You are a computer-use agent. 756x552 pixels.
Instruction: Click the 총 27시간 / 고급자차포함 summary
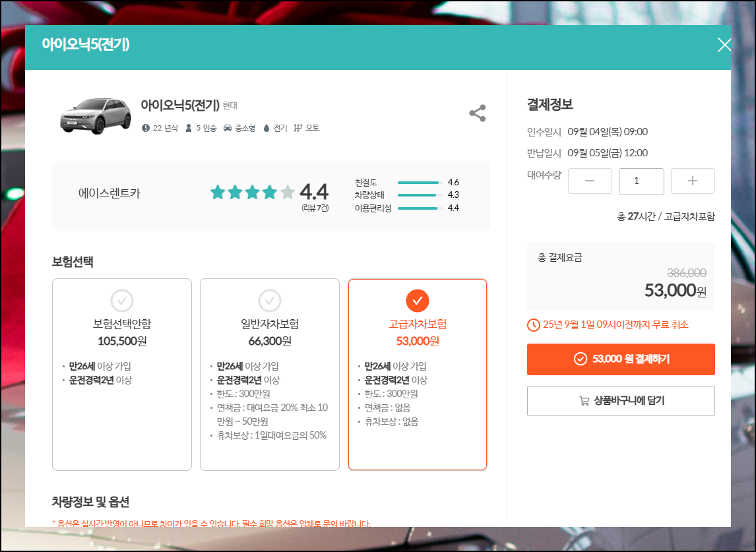(x=666, y=216)
